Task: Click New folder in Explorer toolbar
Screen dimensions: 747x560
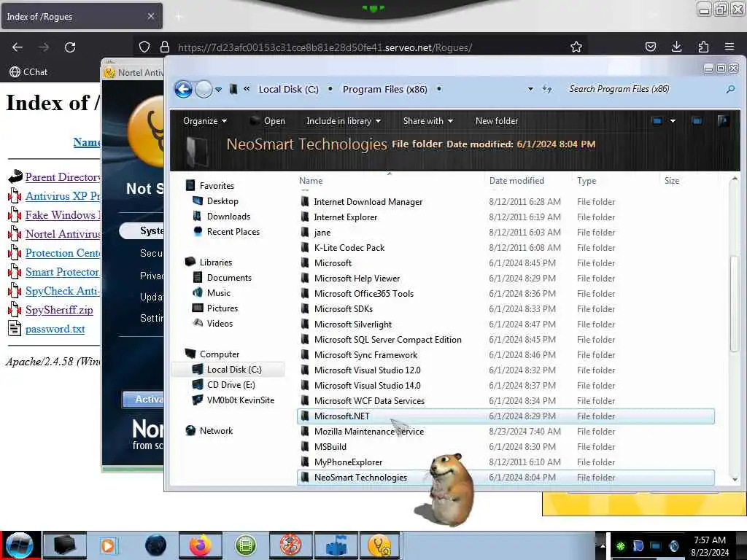Action: coord(496,121)
